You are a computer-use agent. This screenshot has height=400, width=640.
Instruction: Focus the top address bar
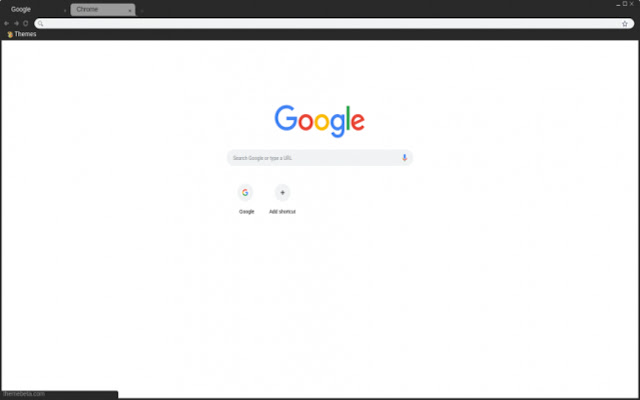tap(334, 24)
